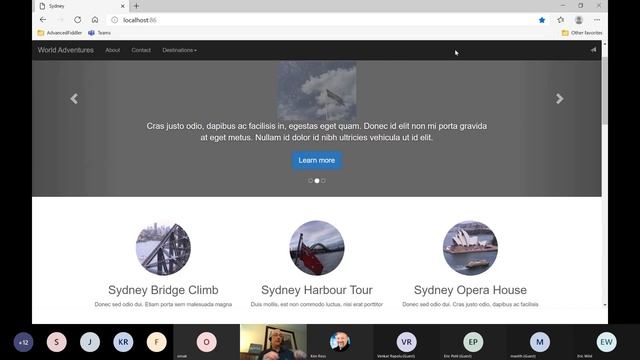This screenshot has height=360, width=640.
Task: Click the plane icon in the navbar
Action: [x=593, y=50]
